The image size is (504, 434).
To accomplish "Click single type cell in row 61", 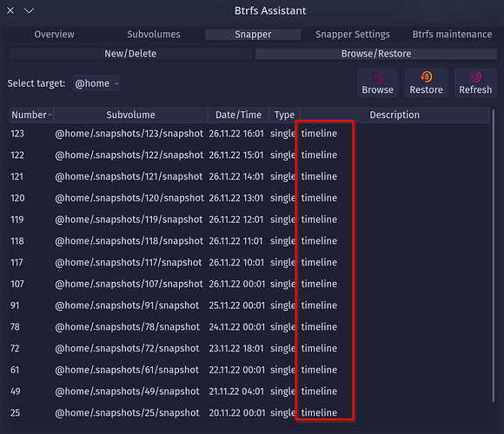I will pyautogui.click(x=283, y=370).
